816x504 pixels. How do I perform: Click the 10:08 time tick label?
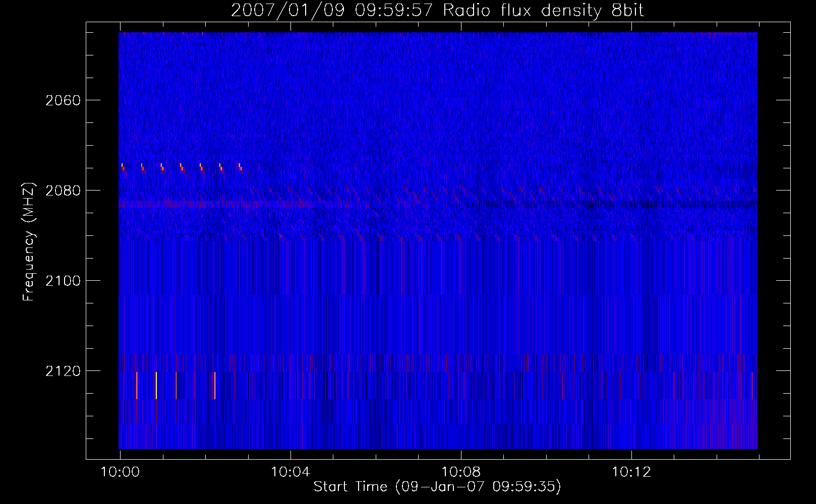pos(461,472)
